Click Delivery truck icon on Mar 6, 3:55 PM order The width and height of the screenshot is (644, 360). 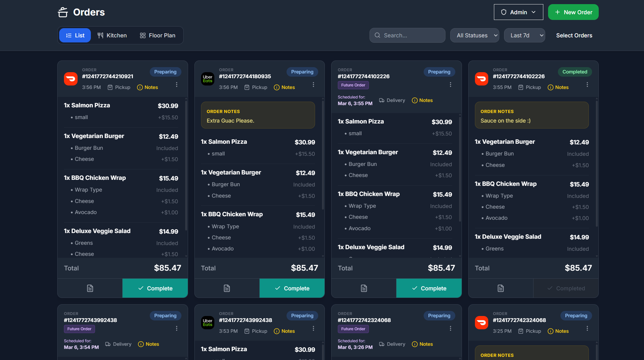[382, 100]
